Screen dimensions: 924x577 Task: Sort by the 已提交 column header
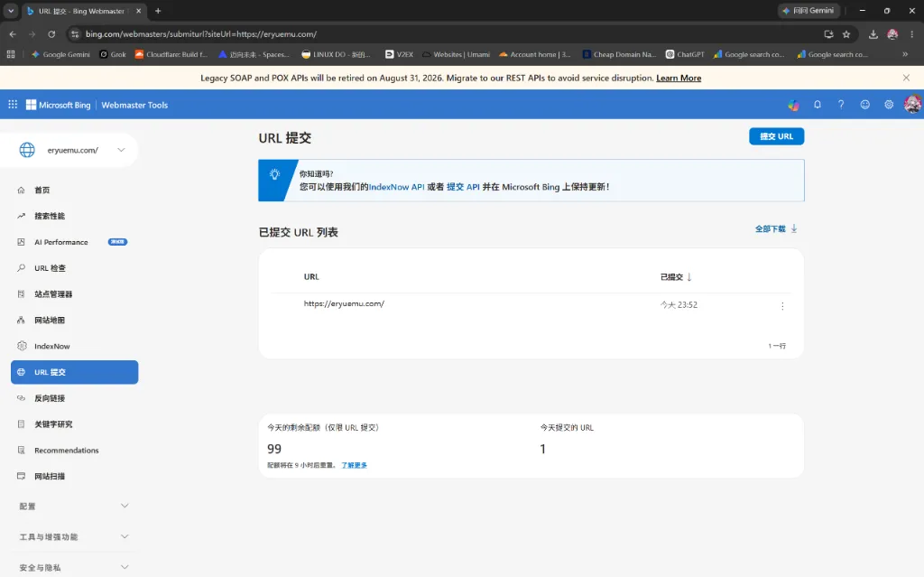tap(676, 276)
